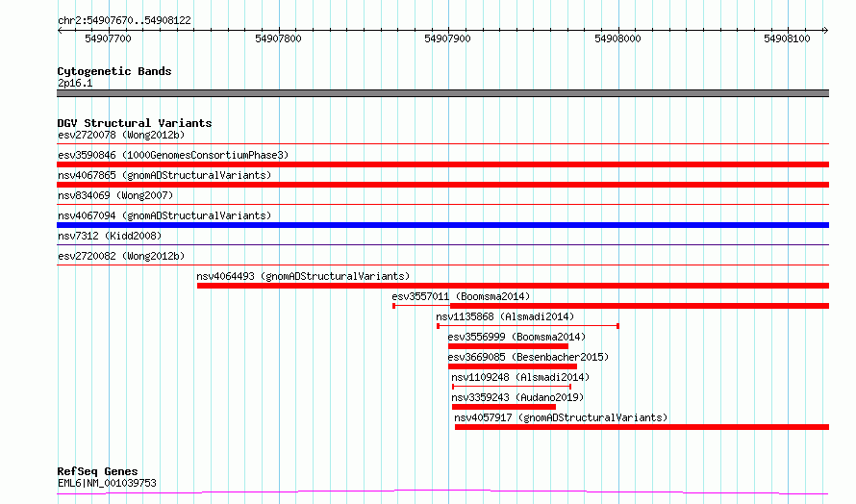Click the red bar of variant esv3556999
Screen dimensions: 856x504
tap(508, 346)
